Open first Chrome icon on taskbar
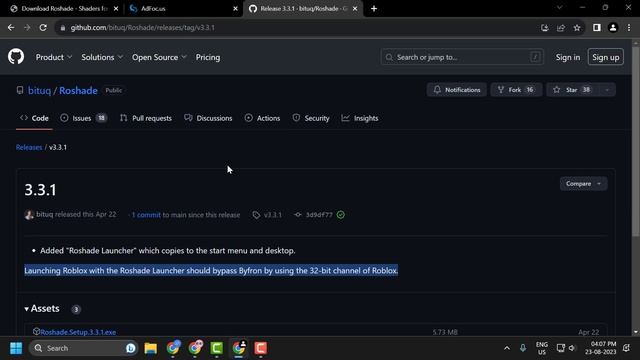Viewport: 640px width, 360px height. point(173,348)
